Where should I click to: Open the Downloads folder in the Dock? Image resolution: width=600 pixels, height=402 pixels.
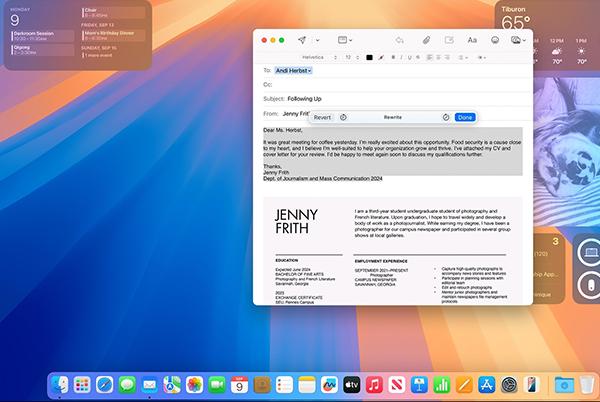(564, 385)
